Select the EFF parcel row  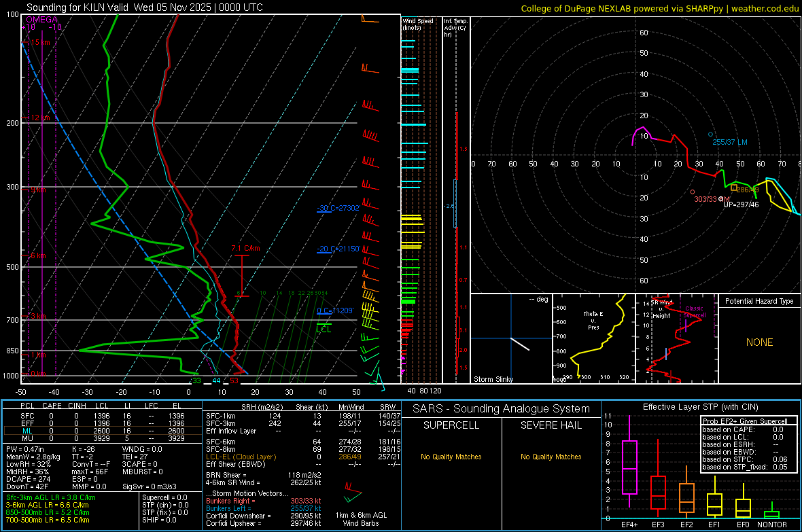coord(103,423)
